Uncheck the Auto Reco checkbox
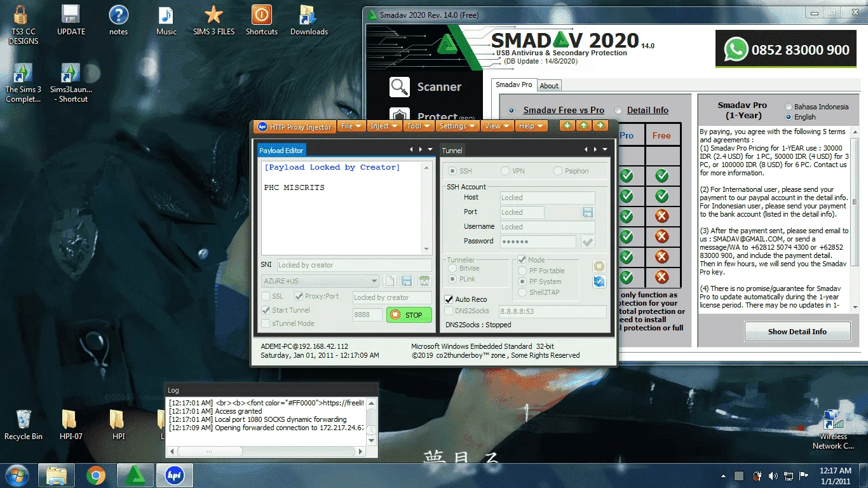The width and height of the screenshot is (868, 488). [x=449, y=299]
